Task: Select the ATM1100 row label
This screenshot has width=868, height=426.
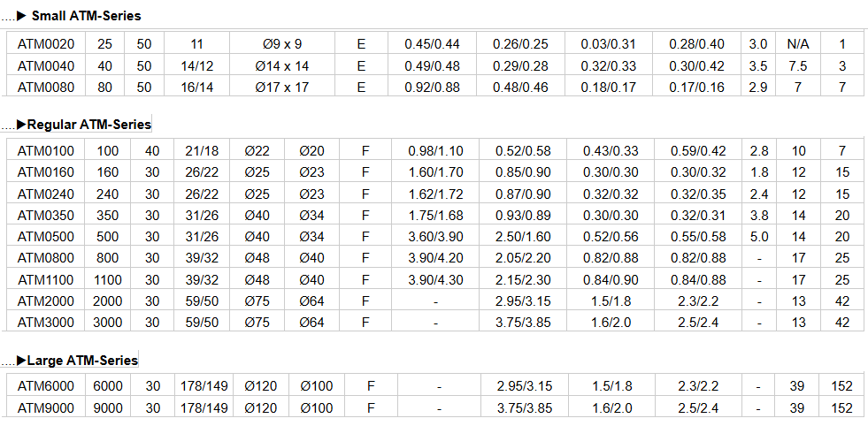Action: click(46, 279)
